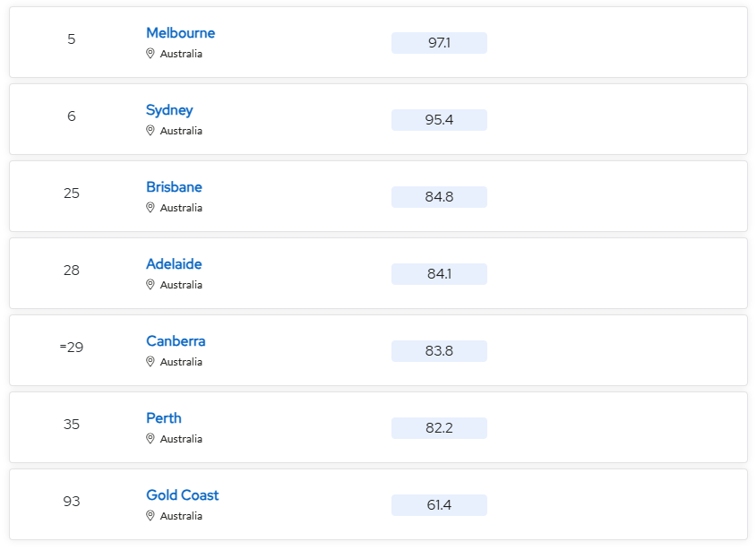The image size is (756, 550).
Task: Click the location pin icon under Melbourne
Action: tap(150, 54)
